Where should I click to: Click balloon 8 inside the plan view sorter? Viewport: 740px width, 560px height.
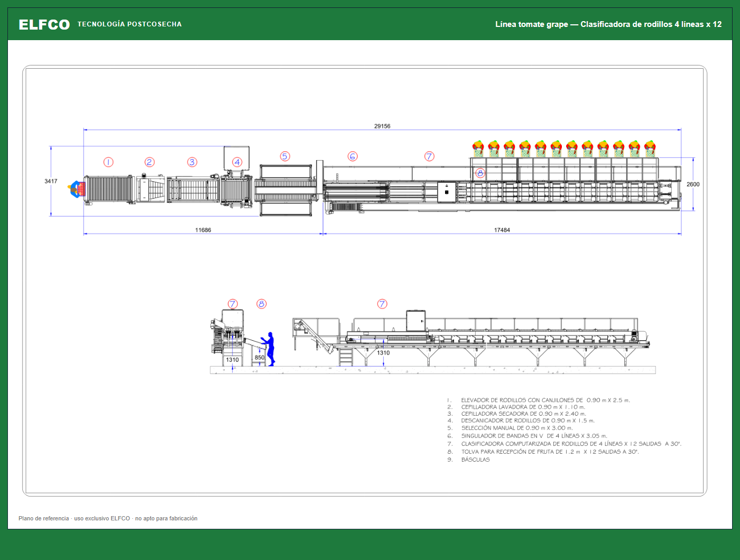pos(480,173)
